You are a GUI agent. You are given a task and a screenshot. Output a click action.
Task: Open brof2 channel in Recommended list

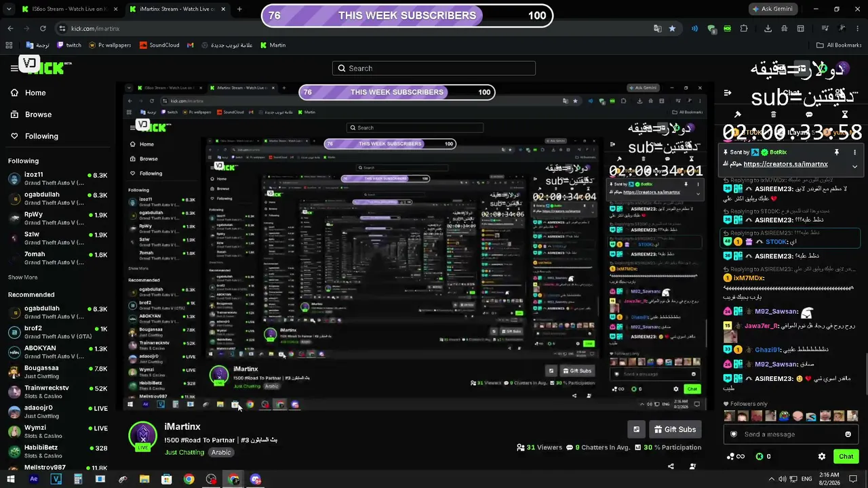point(58,332)
